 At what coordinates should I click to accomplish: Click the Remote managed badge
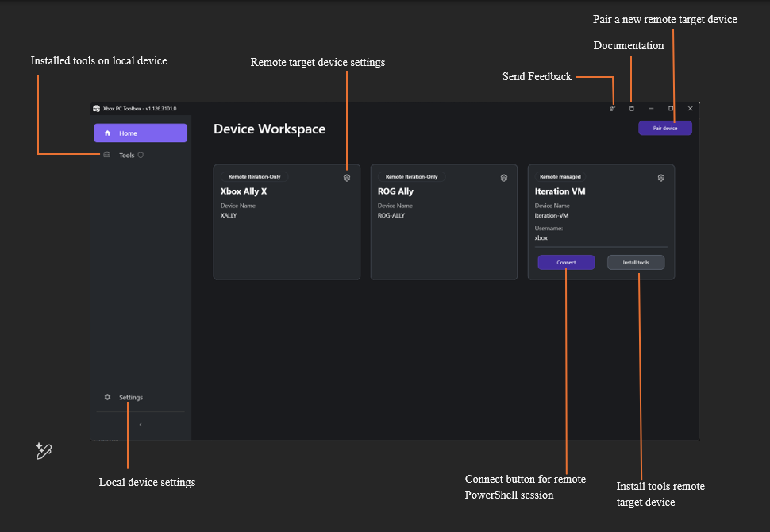tap(560, 177)
